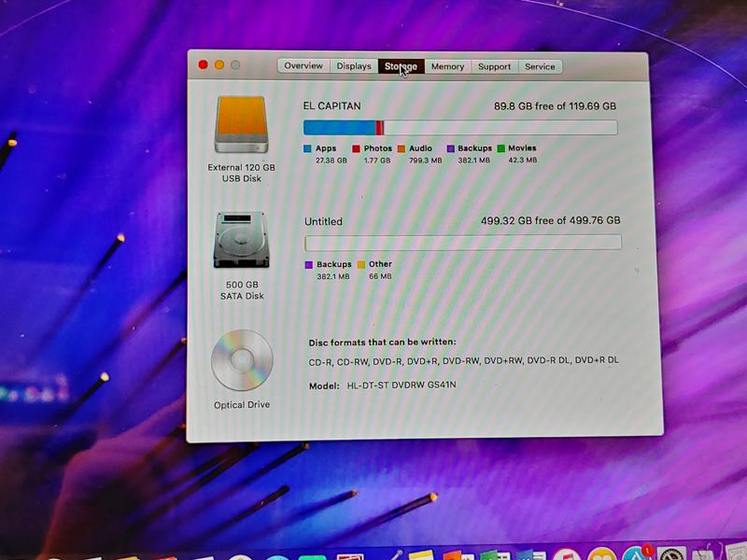Click the red Photos segment in storage bar

tap(379, 128)
